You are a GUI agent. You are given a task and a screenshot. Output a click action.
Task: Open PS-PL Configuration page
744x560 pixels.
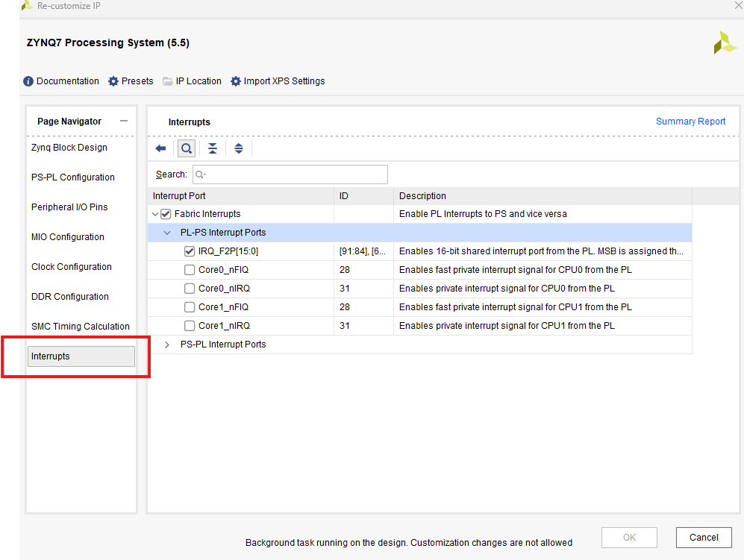pos(73,177)
